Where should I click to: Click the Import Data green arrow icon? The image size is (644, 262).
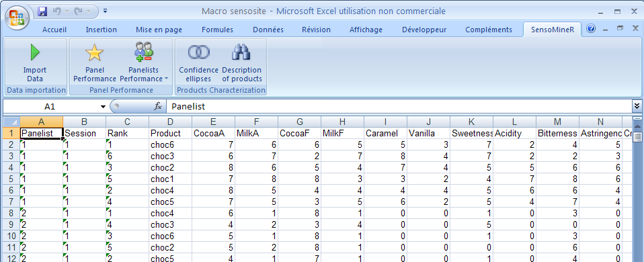(36, 52)
